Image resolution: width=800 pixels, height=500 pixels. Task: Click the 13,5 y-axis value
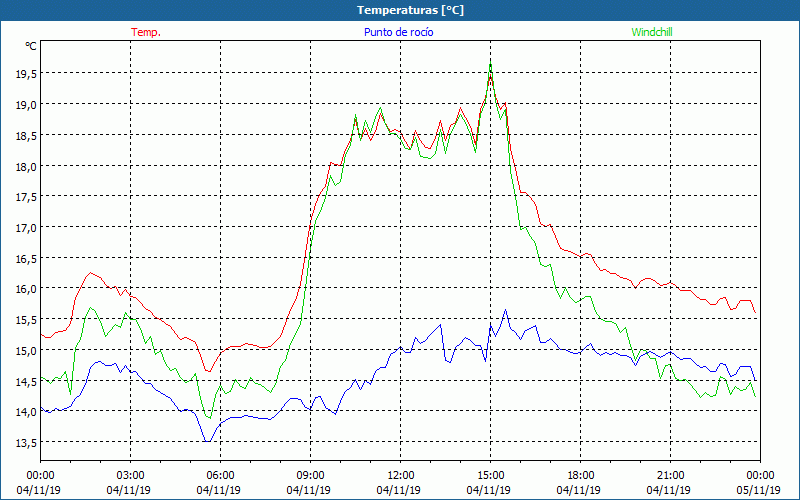point(26,443)
